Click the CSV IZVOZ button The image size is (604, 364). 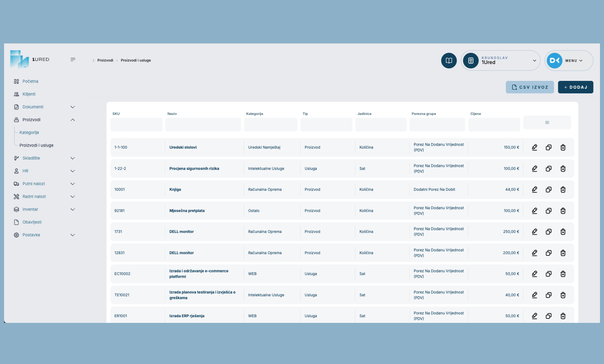(x=530, y=87)
